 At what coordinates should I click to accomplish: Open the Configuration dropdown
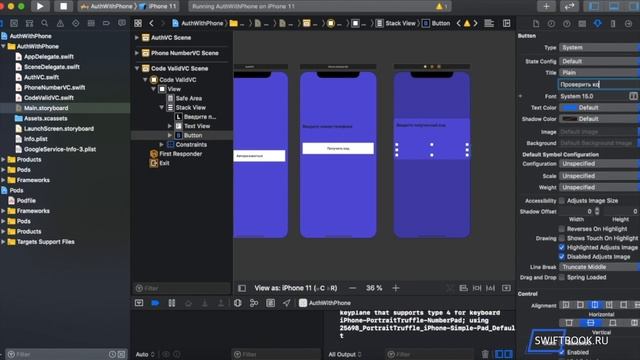tap(599, 164)
